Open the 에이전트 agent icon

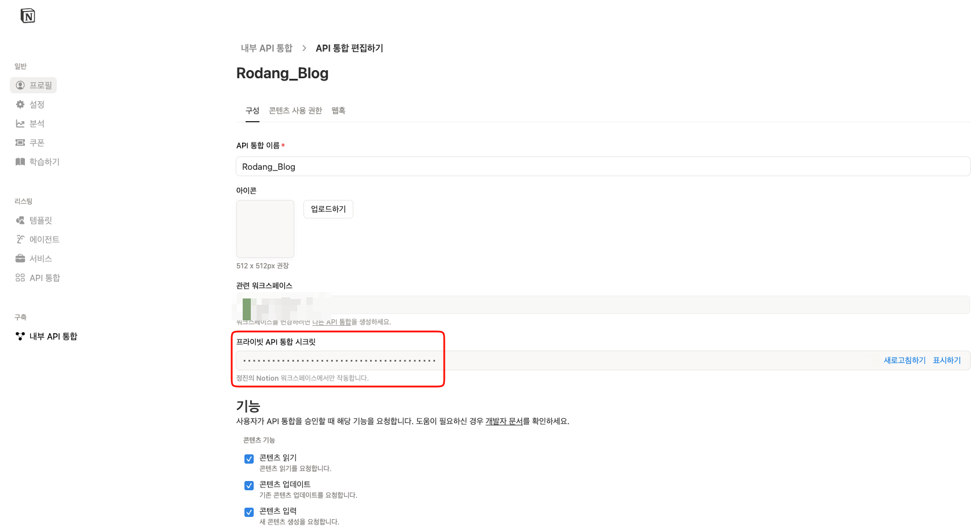pos(20,239)
